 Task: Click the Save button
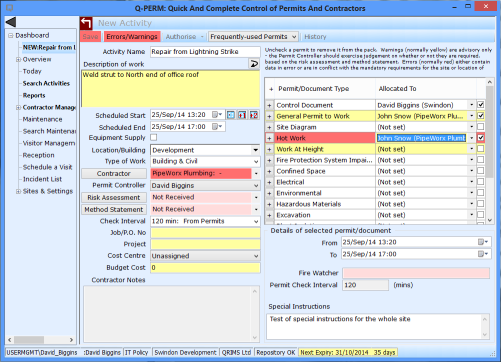click(x=90, y=37)
